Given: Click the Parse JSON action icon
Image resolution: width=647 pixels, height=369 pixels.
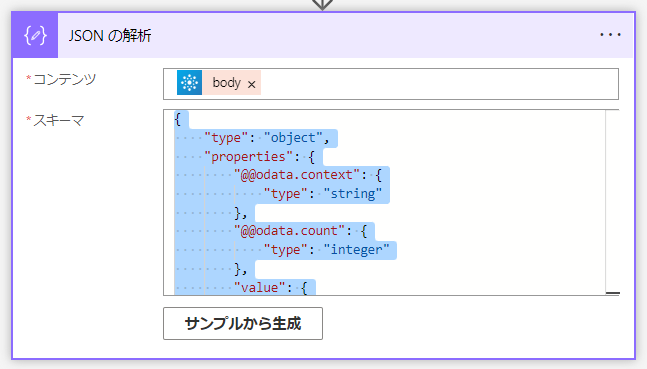Looking at the screenshot, I should (x=35, y=35).
